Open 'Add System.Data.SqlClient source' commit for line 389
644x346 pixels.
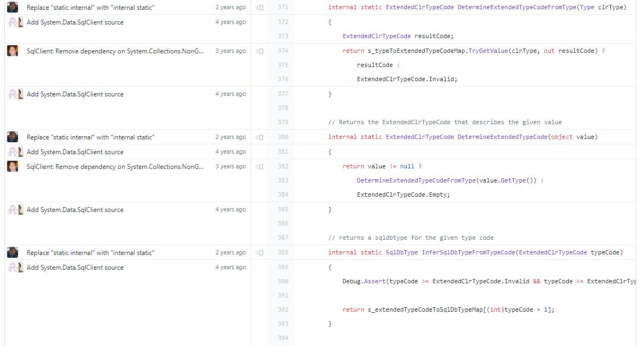[75, 267]
